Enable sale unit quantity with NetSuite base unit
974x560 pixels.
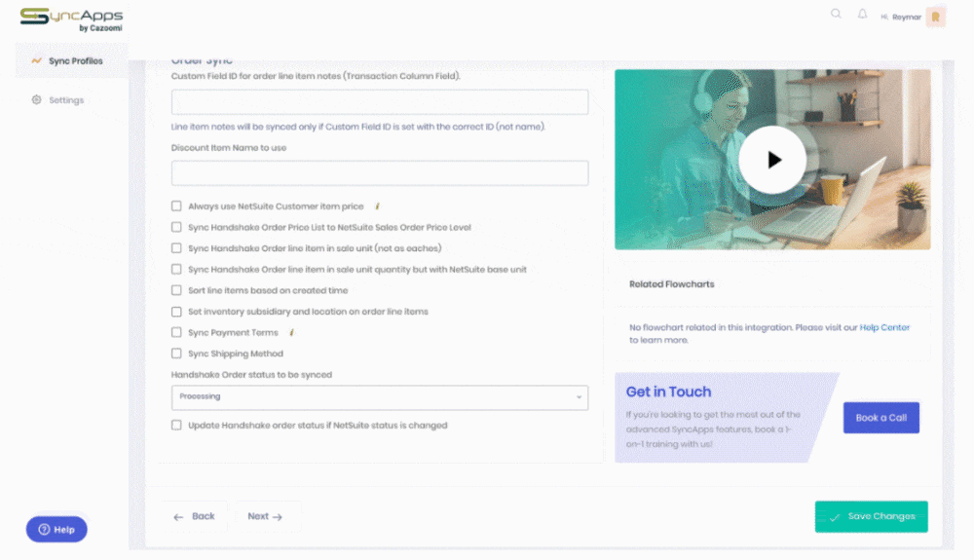(176, 270)
